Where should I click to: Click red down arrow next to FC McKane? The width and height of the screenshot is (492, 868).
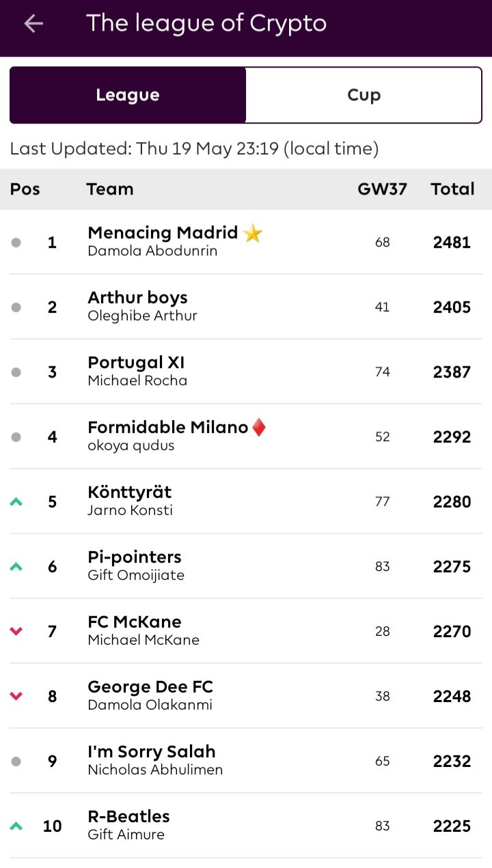tap(16, 632)
